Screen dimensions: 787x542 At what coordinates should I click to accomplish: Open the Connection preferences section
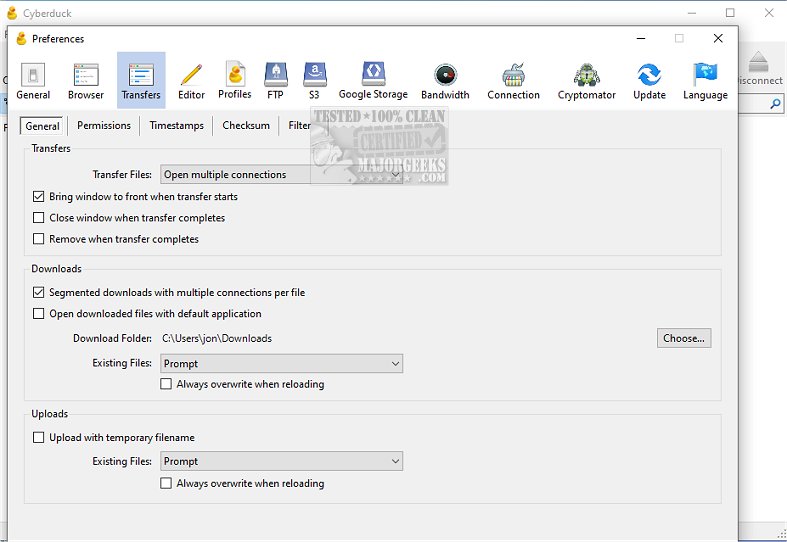pyautogui.click(x=513, y=81)
